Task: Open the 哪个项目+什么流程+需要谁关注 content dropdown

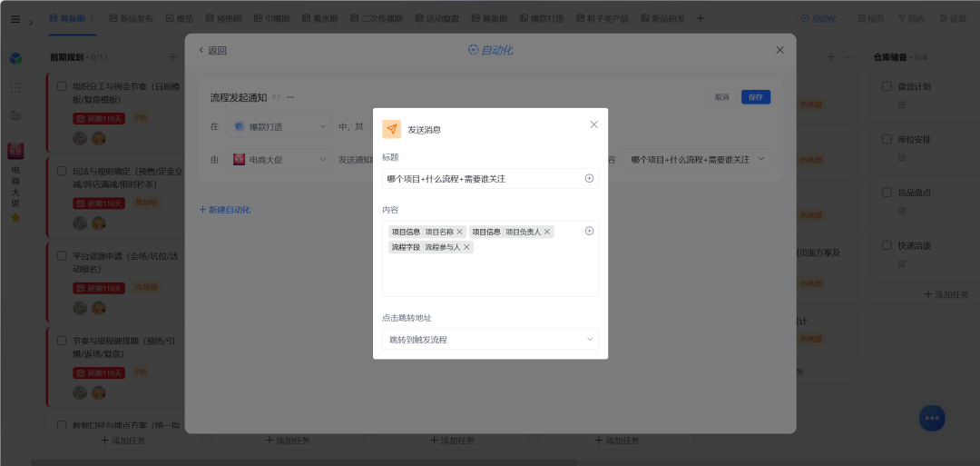Action: click(696, 160)
